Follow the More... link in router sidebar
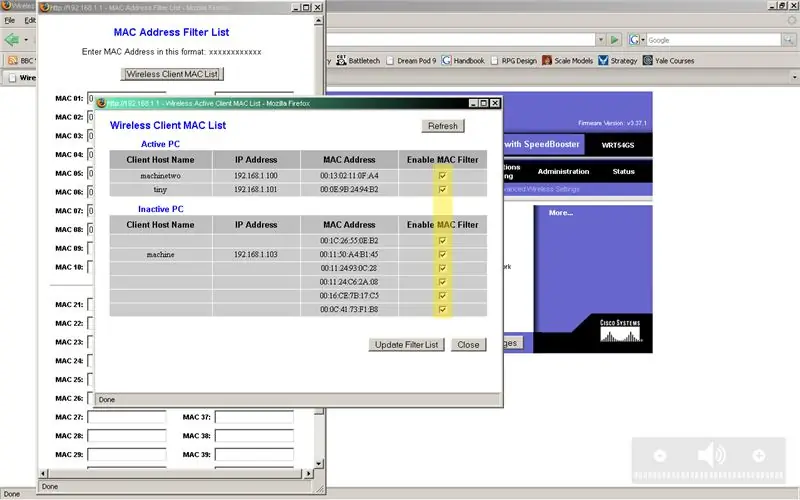This screenshot has height=500, width=800. click(561, 213)
